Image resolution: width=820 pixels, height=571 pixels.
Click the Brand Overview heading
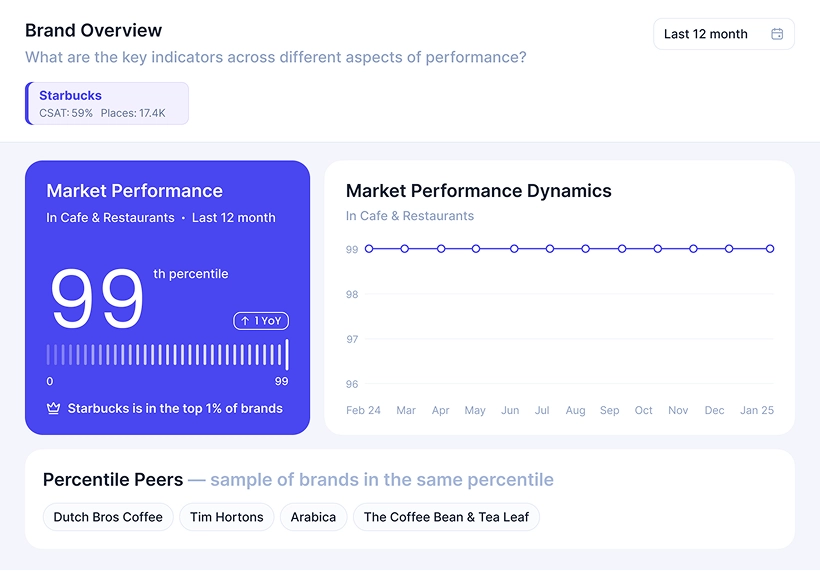pyautogui.click(x=93, y=31)
